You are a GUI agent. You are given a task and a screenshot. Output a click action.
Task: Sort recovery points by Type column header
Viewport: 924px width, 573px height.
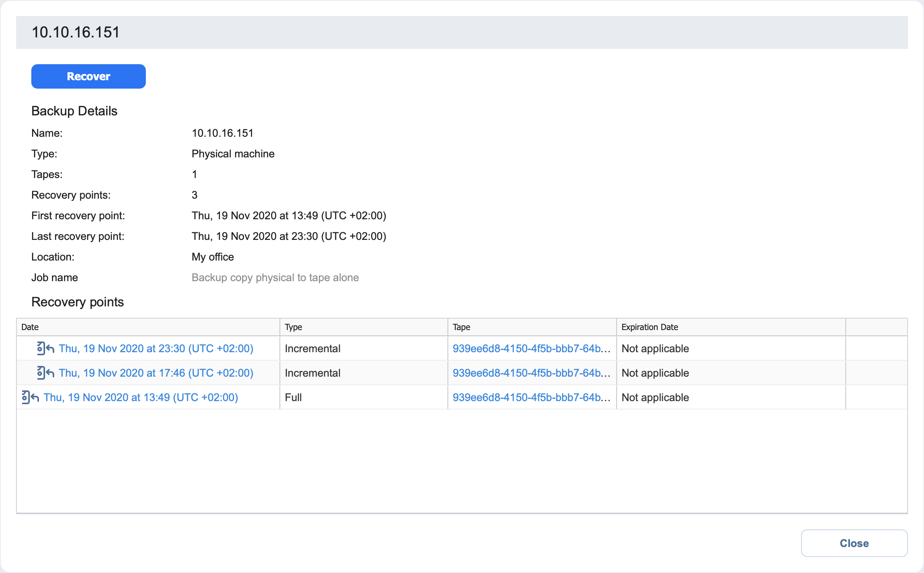pos(293,327)
